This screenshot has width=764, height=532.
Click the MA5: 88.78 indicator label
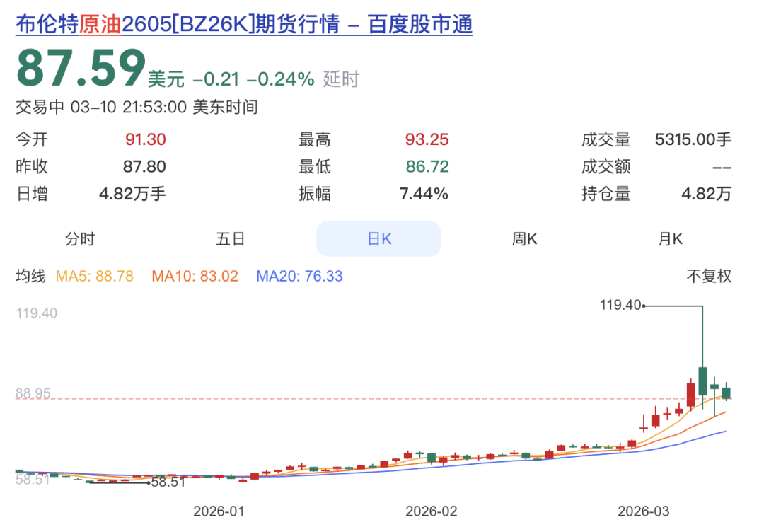[94, 276]
